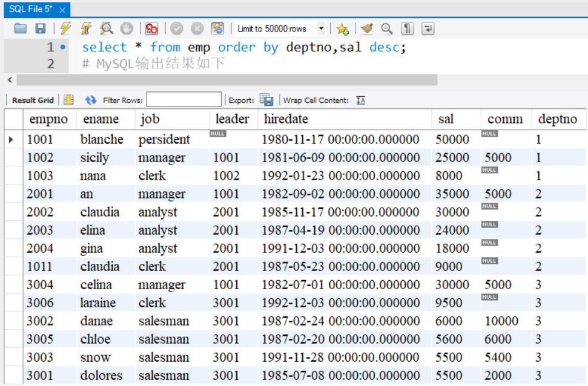Click line number 1 in the editor gutter
Image resolution: width=588 pixels, height=386 pixels.
51,47
